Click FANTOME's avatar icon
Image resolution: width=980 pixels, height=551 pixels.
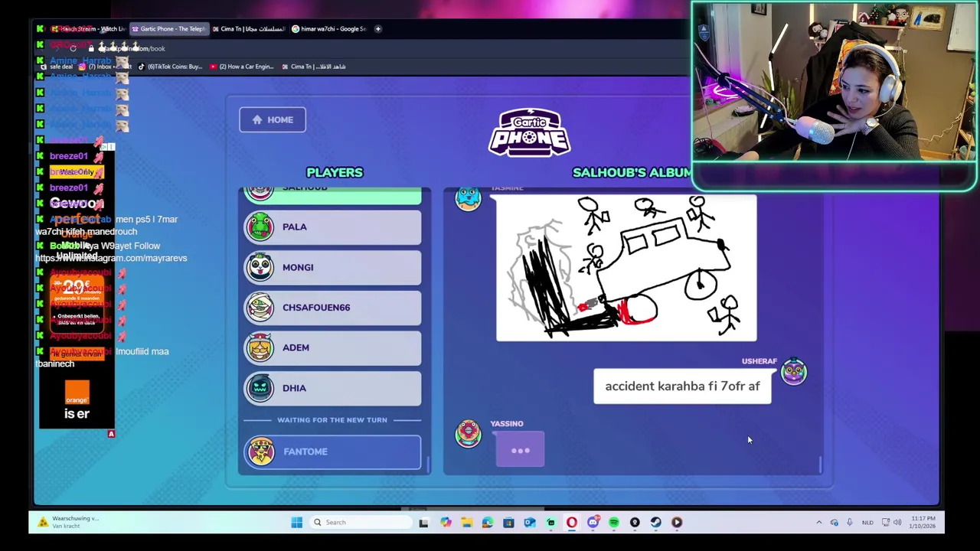tap(261, 452)
